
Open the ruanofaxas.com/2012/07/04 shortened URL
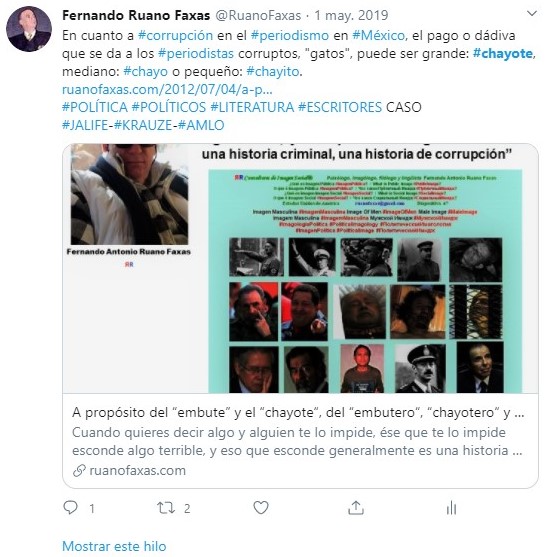point(167,90)
